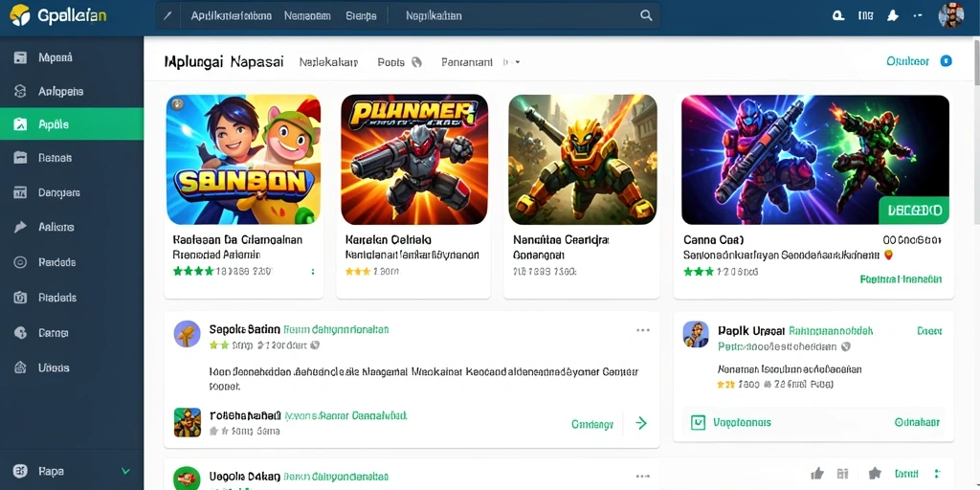The height and width of the screenshot is (490, 980).
Task: Click the Mpana sidebar icon
Action: (20, 57)
